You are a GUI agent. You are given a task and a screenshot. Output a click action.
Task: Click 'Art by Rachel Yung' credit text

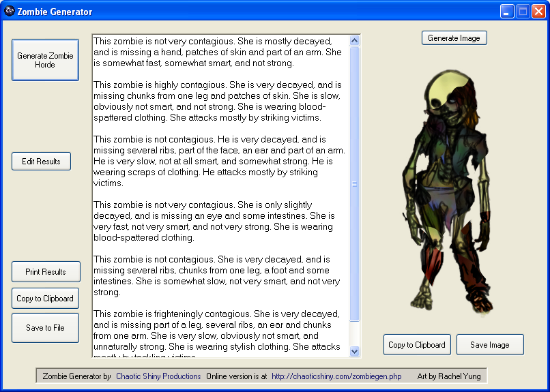click(449, 376)
